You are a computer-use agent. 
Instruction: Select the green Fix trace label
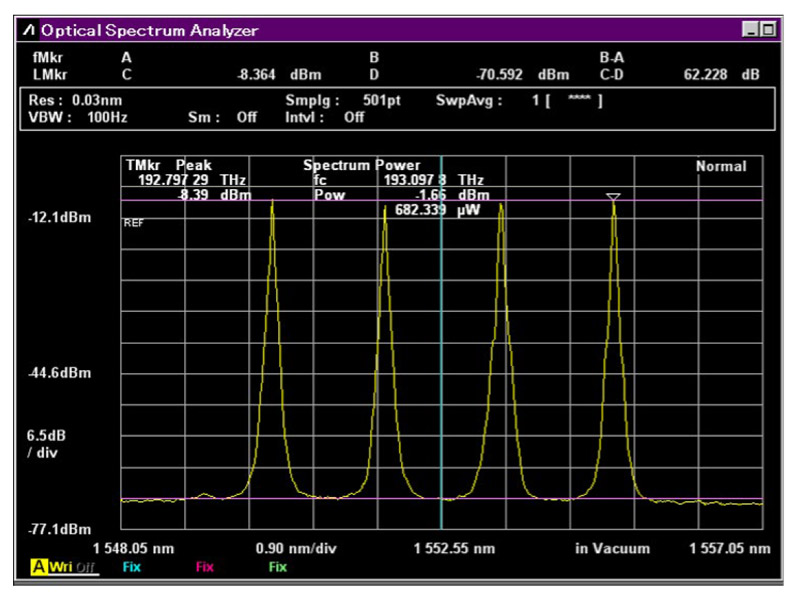point(278,567)
